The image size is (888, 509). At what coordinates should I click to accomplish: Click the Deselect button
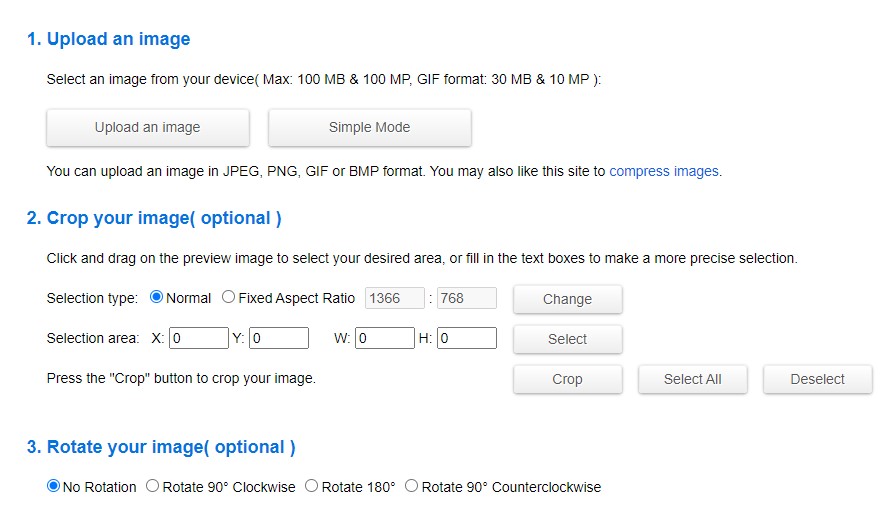[x=817, y=379]
